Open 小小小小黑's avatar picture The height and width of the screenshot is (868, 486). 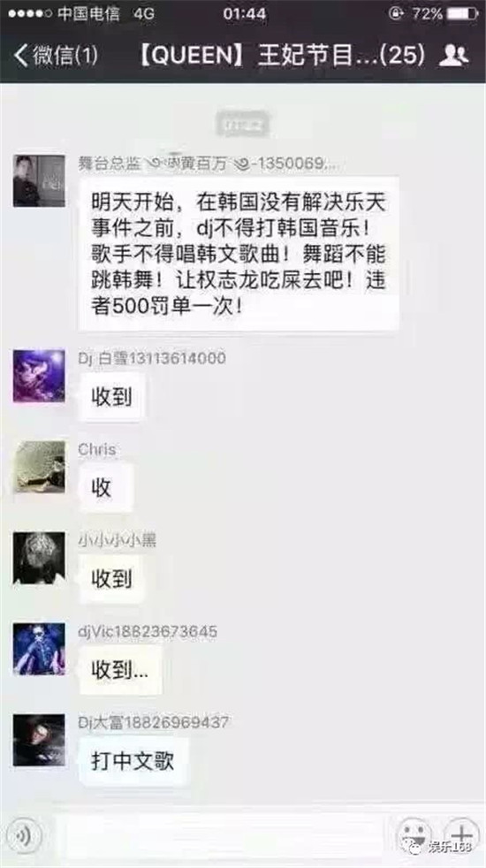pyautogui.click(x=39, y=558)
